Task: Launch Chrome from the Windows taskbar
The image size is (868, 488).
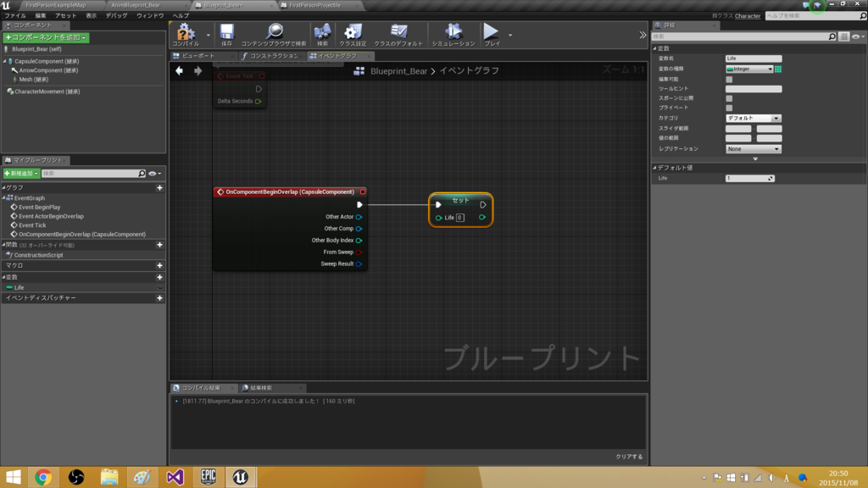Action: (x=43, y=477)
